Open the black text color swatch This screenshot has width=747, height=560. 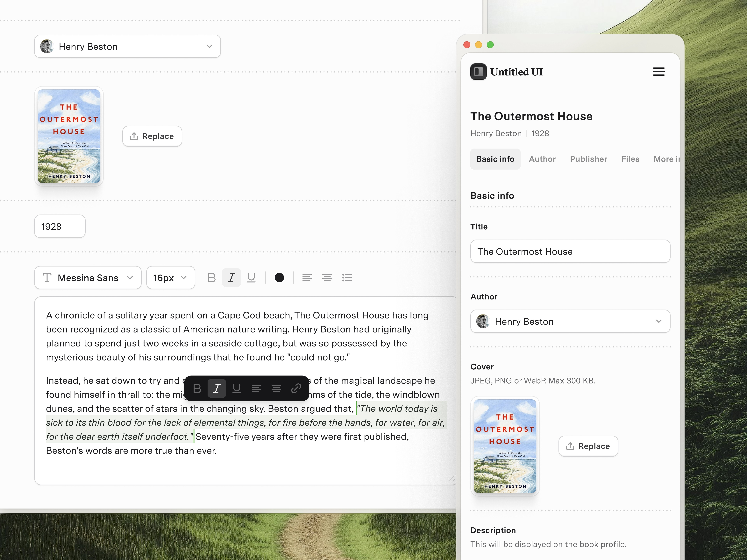coord(279,278)
